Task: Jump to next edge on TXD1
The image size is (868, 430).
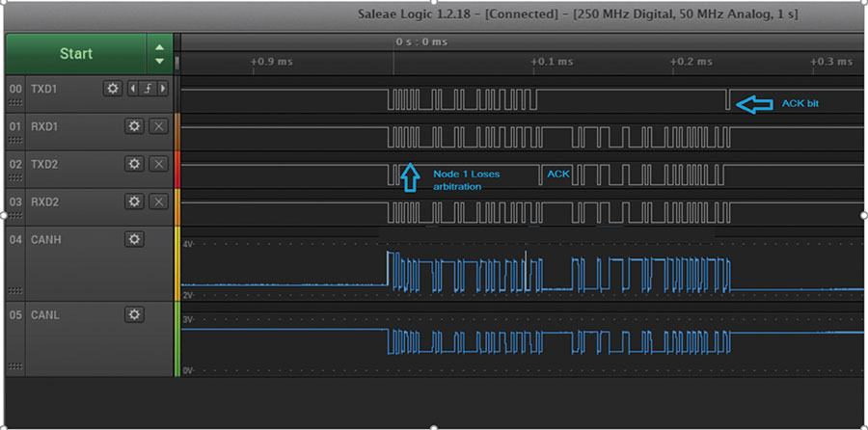Action: click(162, 88)
